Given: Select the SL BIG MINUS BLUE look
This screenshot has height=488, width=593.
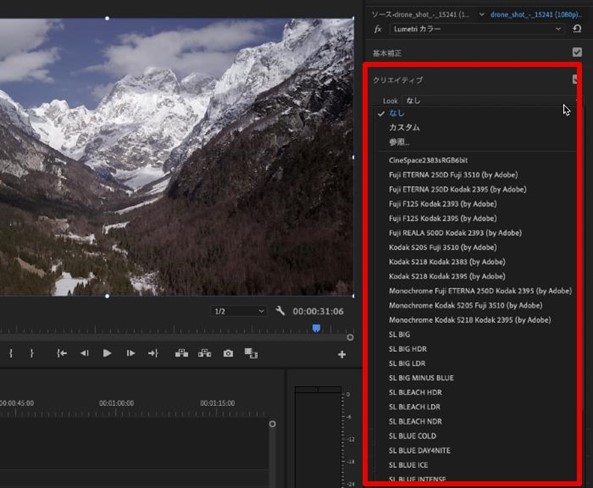Looking at the screenshot, I should 421,378.
